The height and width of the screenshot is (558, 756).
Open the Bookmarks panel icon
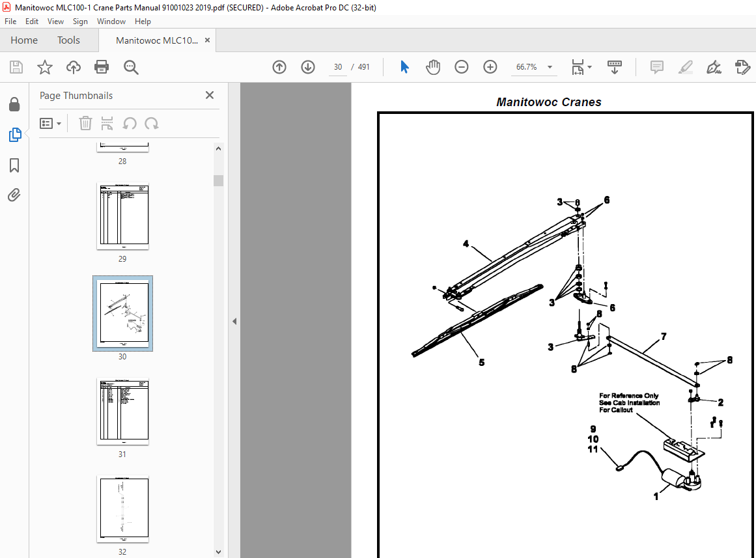[14, 165]
